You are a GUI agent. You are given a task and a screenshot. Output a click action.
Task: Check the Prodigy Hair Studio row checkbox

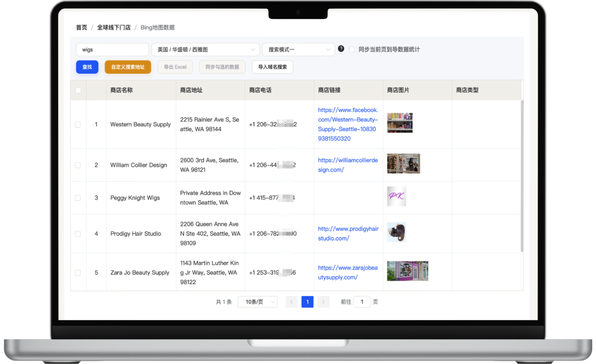click(x=78, y=234)
